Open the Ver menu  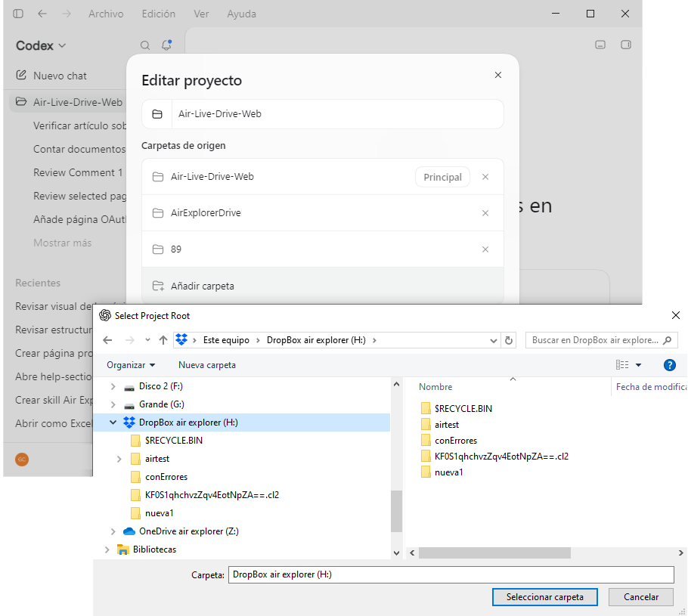click(x=201, y=14)
